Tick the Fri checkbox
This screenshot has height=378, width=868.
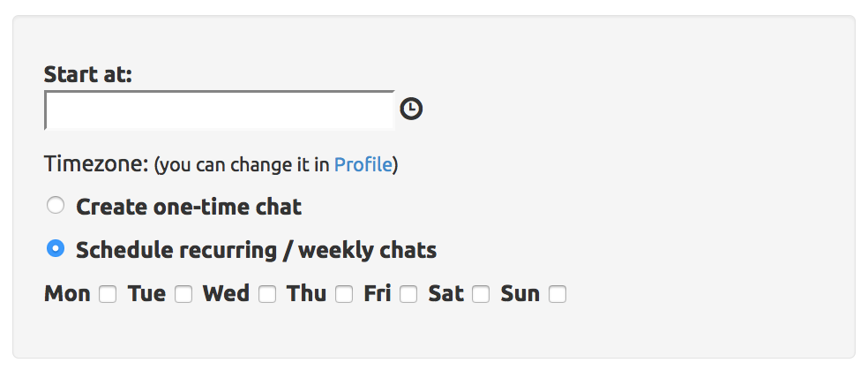(x=408, y=294)
